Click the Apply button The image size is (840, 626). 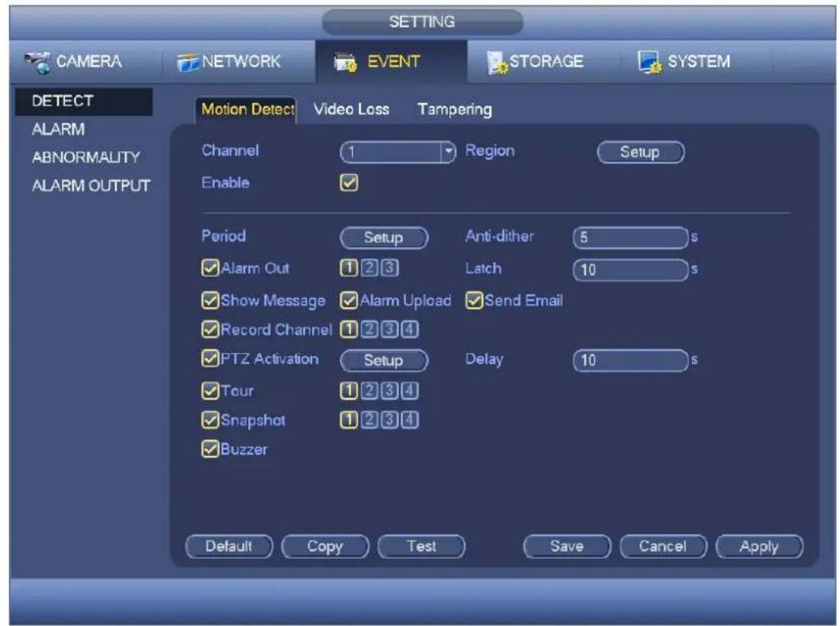[x=760, y=547]
